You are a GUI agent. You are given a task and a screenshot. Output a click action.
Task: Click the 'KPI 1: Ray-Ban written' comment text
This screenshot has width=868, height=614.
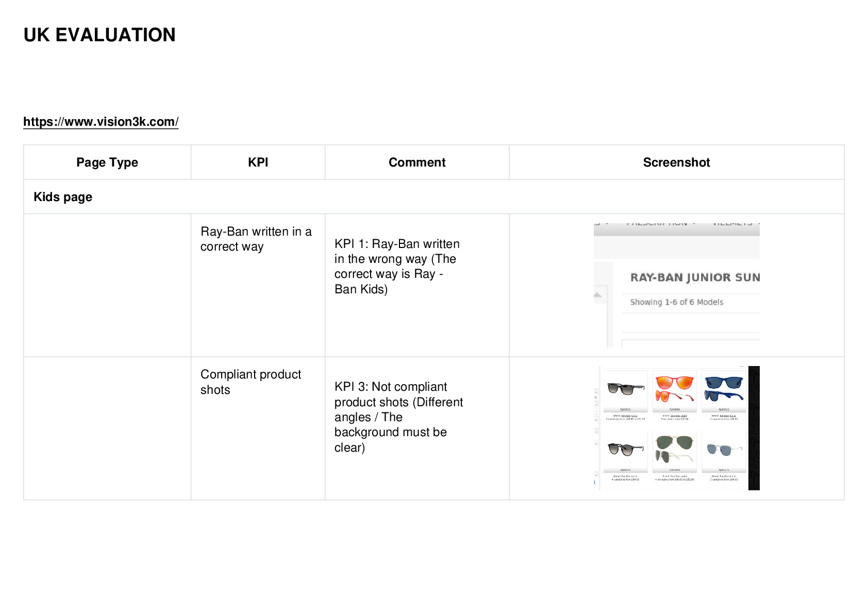point(397,244)
